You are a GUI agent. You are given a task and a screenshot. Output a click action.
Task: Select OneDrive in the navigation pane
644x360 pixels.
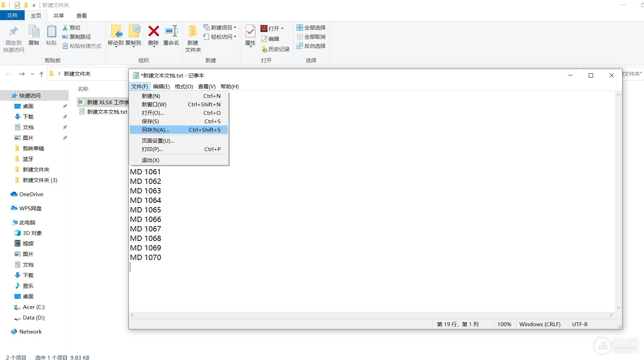31,194
